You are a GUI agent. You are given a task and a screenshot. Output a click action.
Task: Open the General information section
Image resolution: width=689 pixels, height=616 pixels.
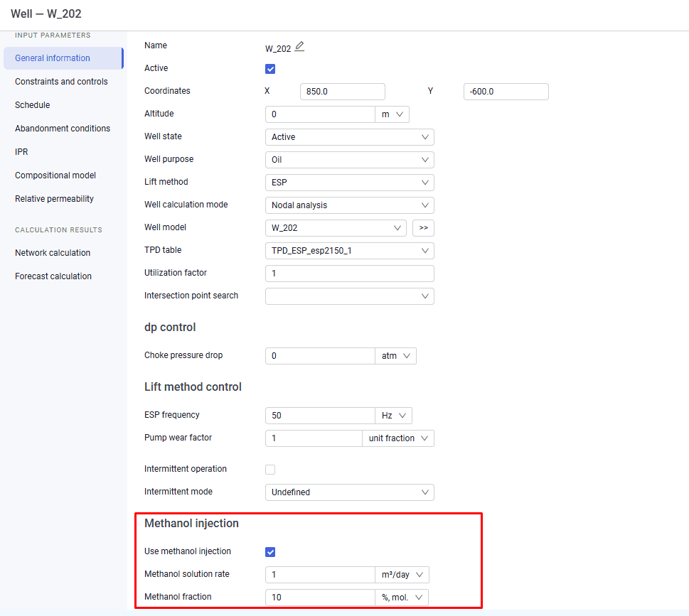tap(63, 58)
